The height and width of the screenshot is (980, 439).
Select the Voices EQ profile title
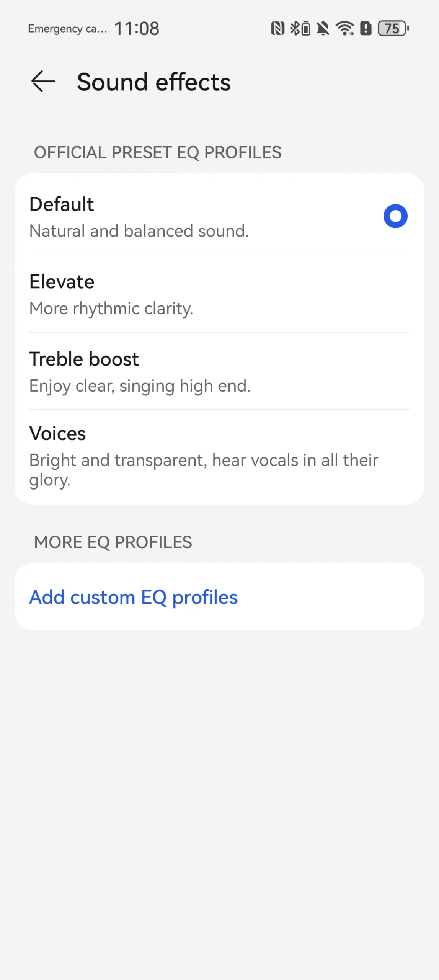tap(57, 433)
